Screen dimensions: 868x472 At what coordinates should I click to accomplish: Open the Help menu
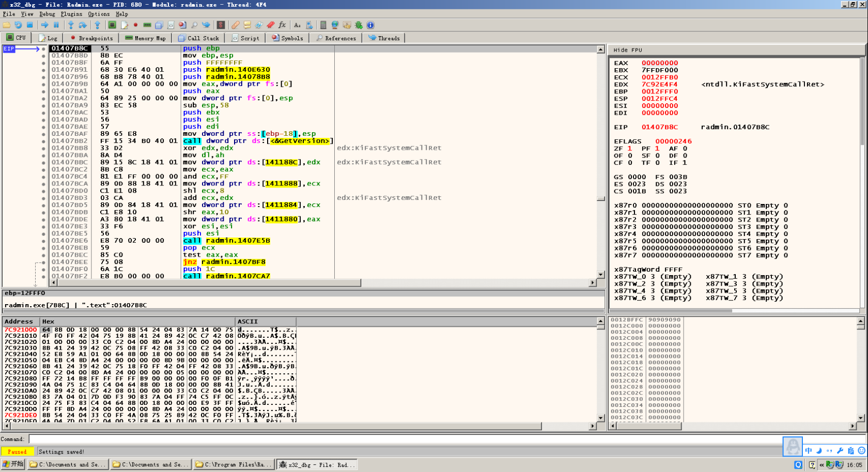tap(121, 14)
